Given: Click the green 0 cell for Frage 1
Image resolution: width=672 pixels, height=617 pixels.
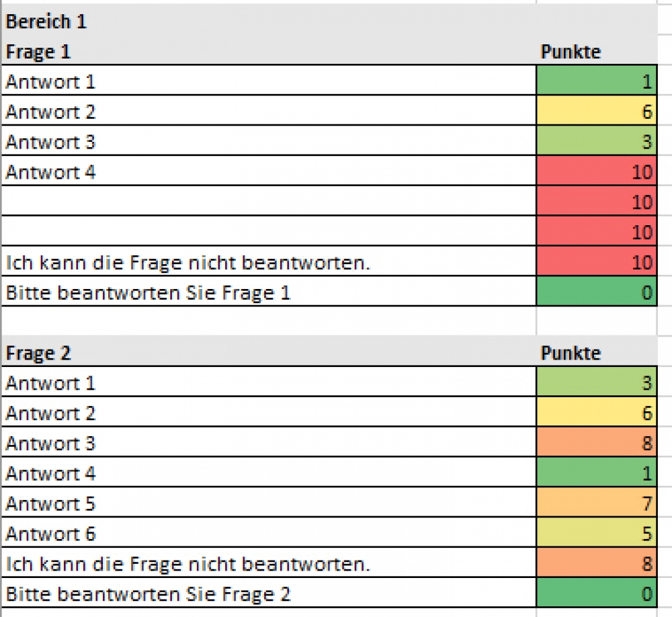Looking at the screenshot, I should click(x=597, y=291).
